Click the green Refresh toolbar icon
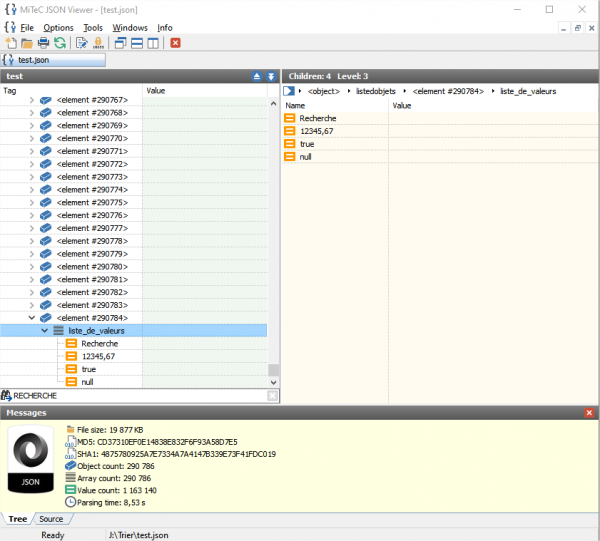The width and height of the screenshot is (600, 541). [x=60, y=43]
